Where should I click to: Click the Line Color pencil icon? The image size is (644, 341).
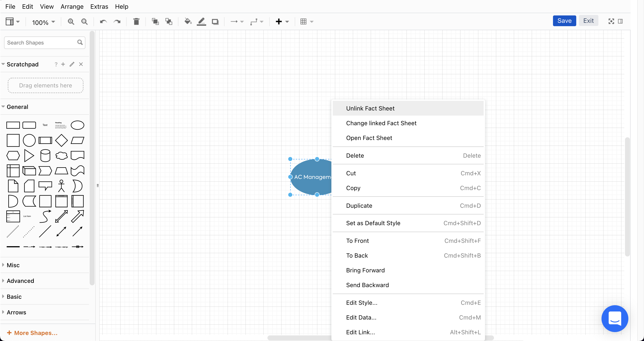(x=201, y=22)
